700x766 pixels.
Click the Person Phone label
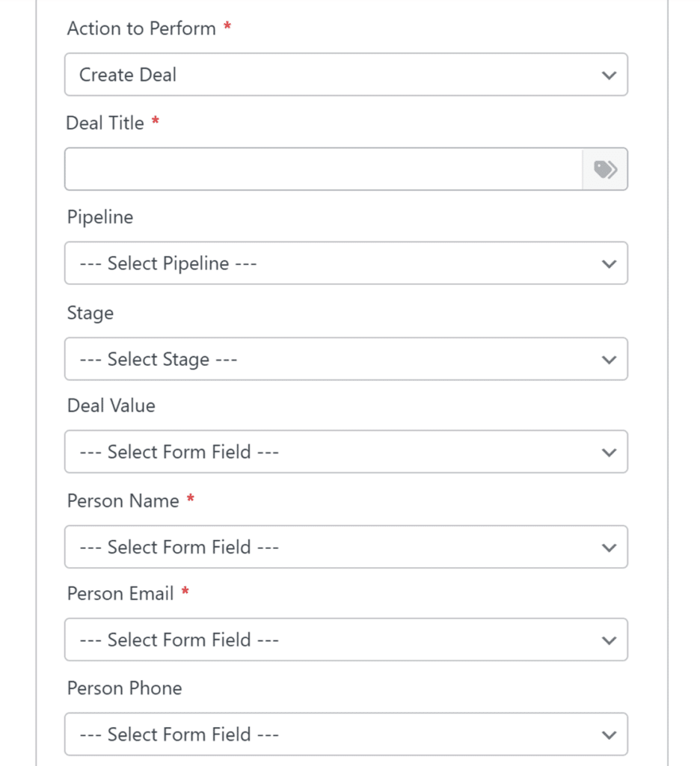[x=124, y=687]
